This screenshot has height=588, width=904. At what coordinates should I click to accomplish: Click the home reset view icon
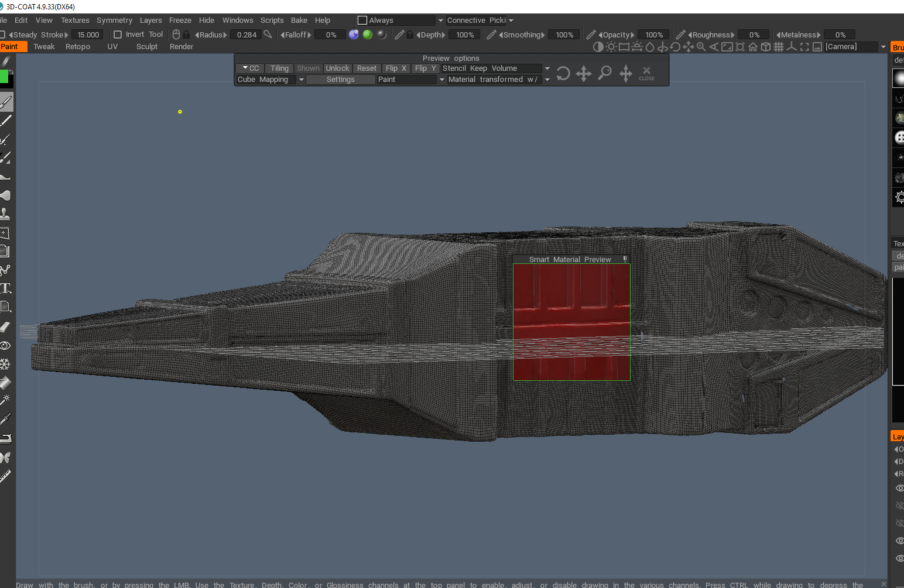coord(753,47)
